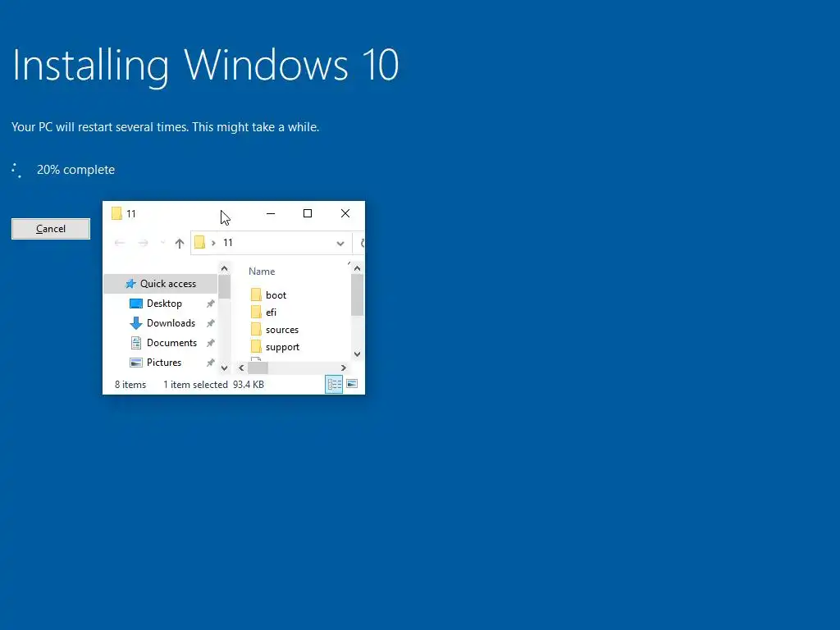
Task: Click the pin icon next to Documents
Action: [x=211, y=343]
